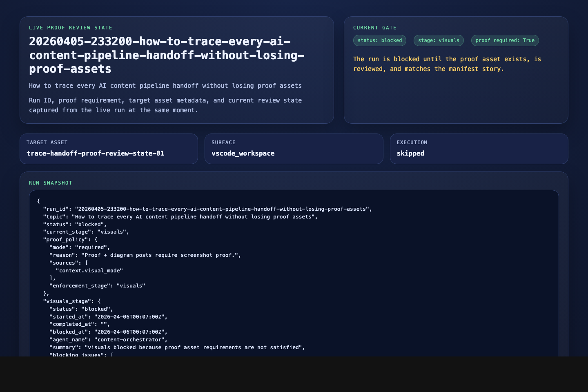The image size is (588, 392).
Task: Click the 'trace-handoff-proof-review-state-01' asset name
Action: [95, 153]
